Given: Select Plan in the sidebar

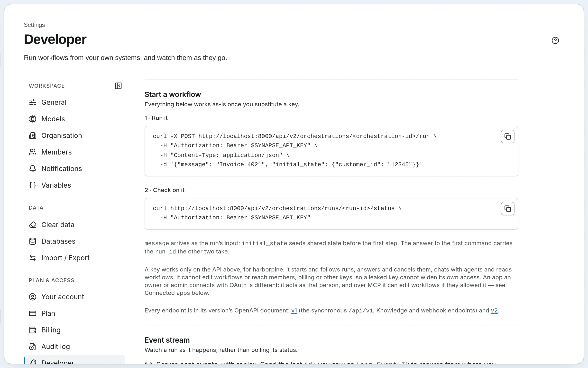Looking at the screenshot, I should point(74,313).
